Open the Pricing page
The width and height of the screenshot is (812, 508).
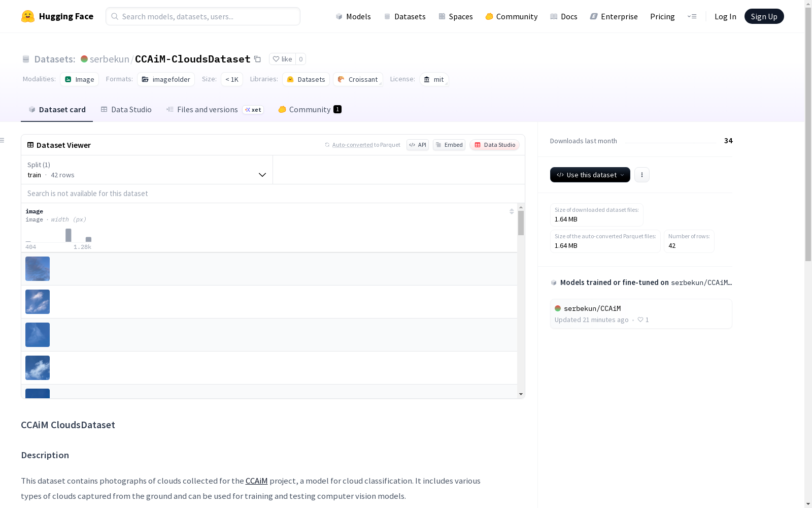pos(662,16)
